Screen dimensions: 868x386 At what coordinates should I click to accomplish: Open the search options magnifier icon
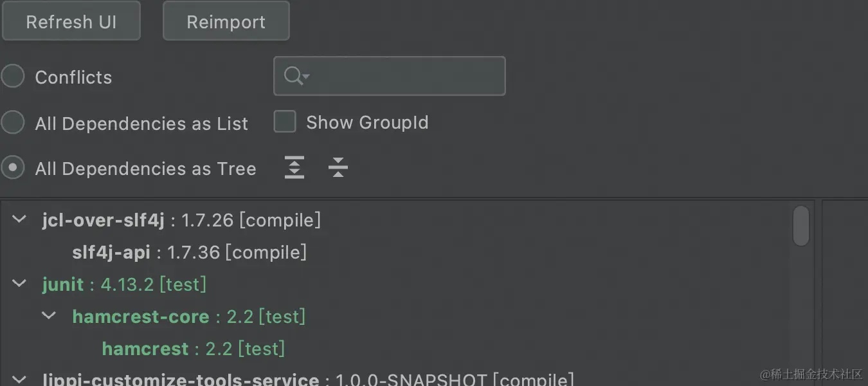pyautogui.click(x=296, y=77)
